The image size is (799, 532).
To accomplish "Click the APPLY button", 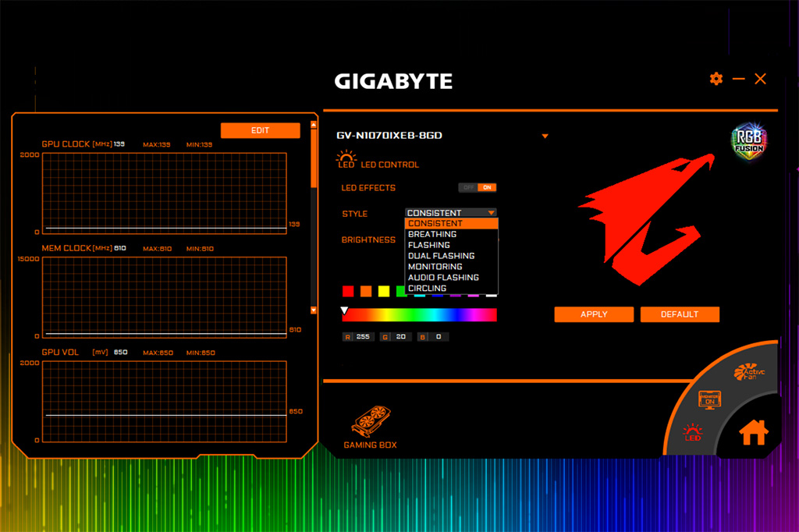I will coord(594,314).
